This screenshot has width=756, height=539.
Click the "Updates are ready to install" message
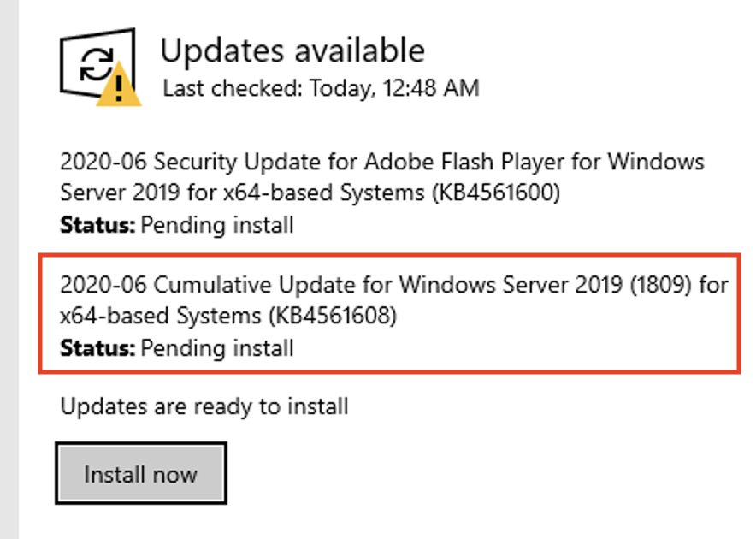(204, 406)
